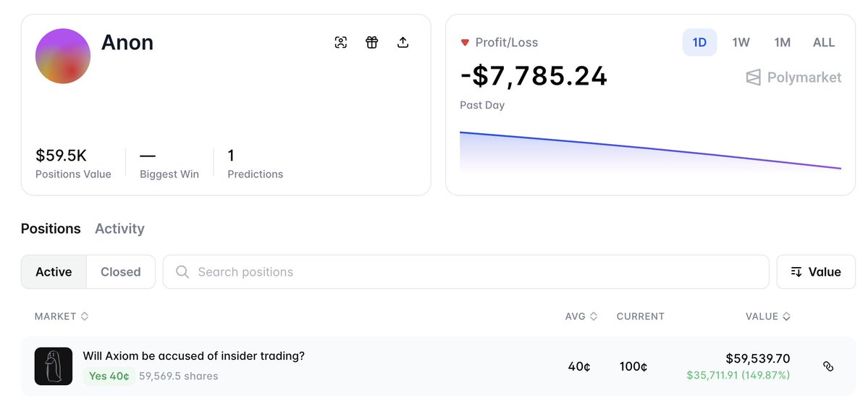Click the Anon profile avatar
This screenshot has width=868, height=409.
click(x=63, y=56)
